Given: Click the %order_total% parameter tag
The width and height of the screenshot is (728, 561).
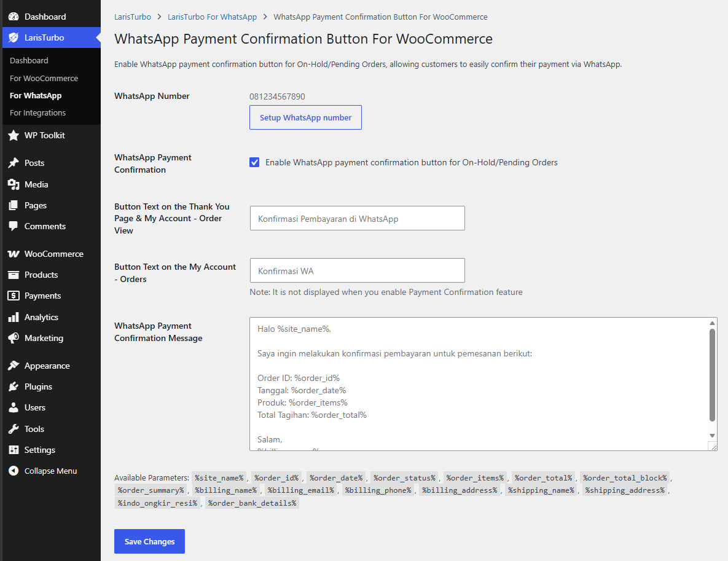Looking at the screenshot, I should [543, 478].
